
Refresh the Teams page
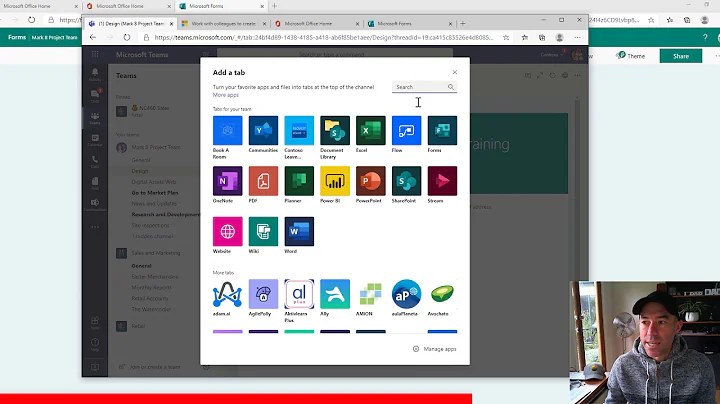(x=127, y=38)
